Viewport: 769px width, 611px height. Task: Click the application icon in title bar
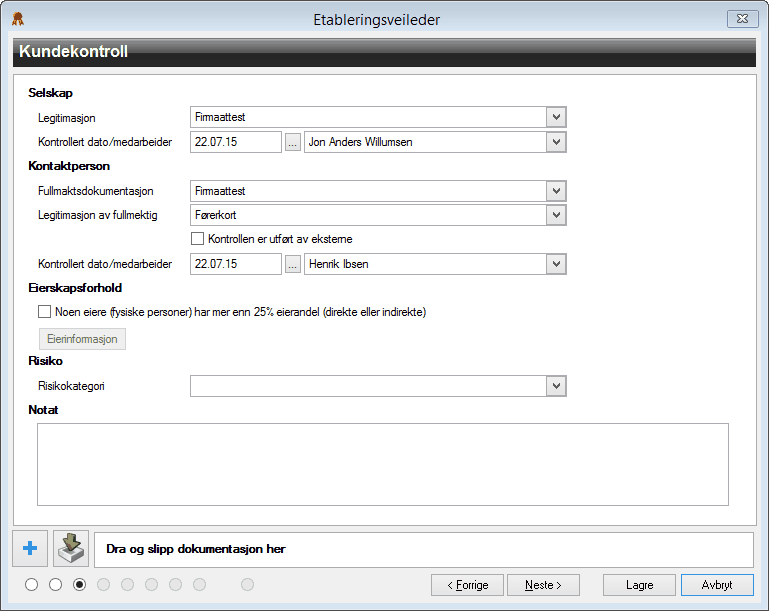pyautogui.click(x=18, y=19)
